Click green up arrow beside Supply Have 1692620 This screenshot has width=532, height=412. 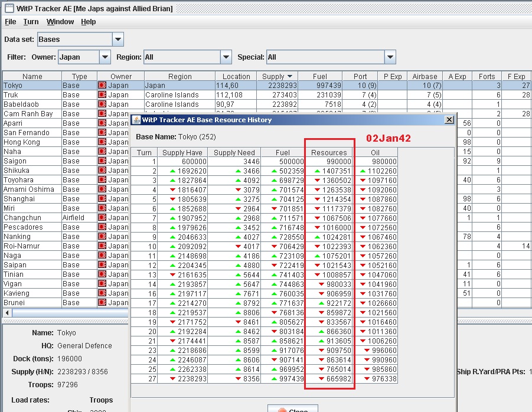(x=172, y=171)
